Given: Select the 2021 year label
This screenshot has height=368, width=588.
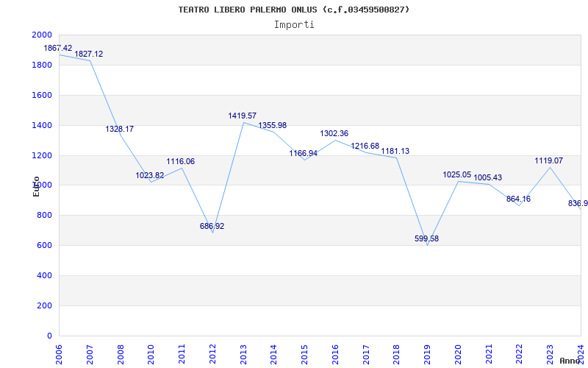Looking at the screenshot, I should coord(489,355).
